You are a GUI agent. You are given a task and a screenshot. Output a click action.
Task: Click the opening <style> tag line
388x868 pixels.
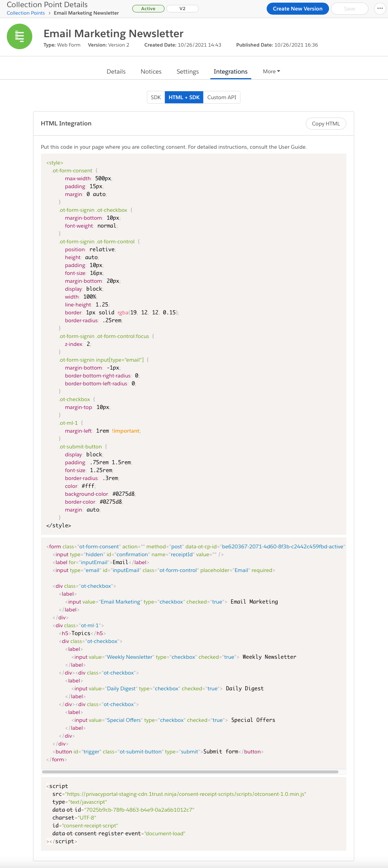55,163
